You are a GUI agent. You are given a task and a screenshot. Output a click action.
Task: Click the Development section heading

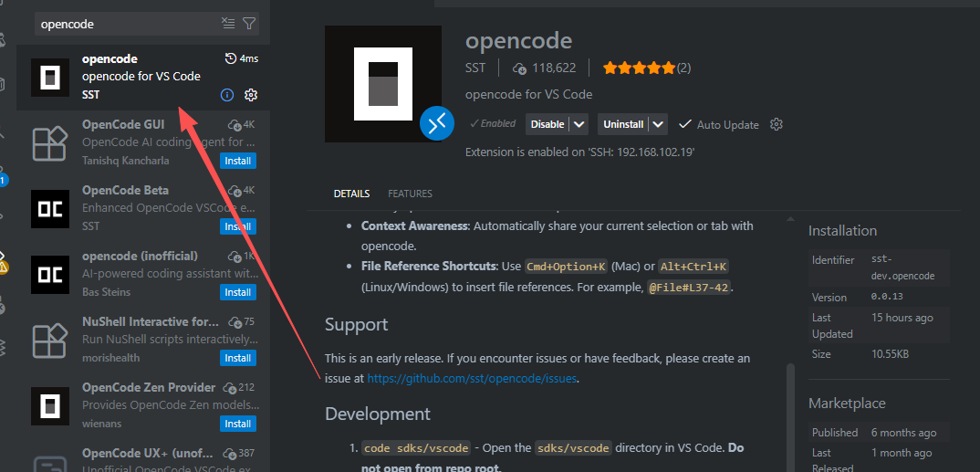pos(378,414)
